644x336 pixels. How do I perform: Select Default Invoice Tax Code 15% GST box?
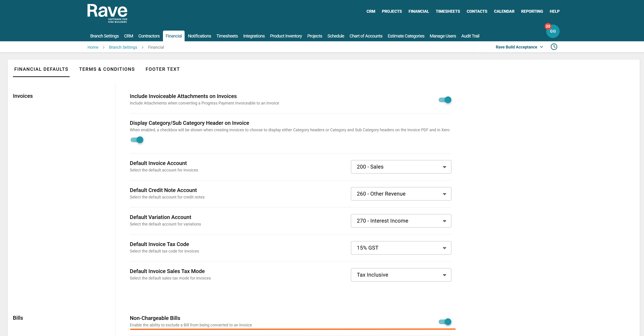click(401, 248)
